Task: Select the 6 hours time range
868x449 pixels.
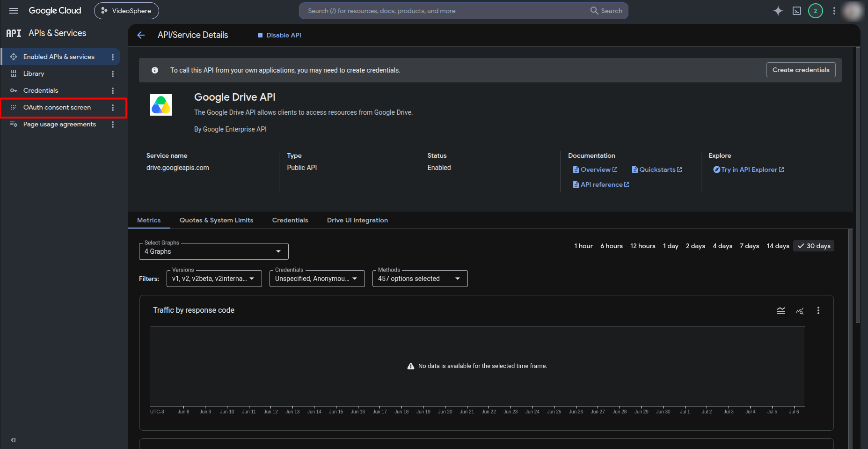Action: pos(612,246)
